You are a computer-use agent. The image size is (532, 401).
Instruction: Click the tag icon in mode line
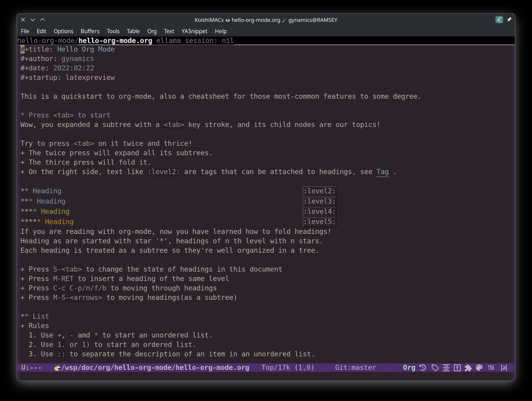(x=435, y=368)
